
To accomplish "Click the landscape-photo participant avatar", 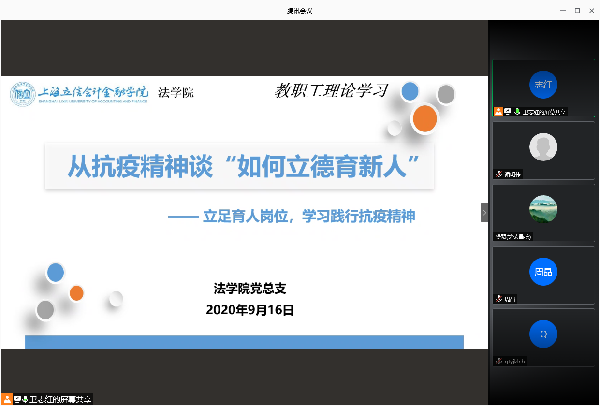I will pos(543,209).
